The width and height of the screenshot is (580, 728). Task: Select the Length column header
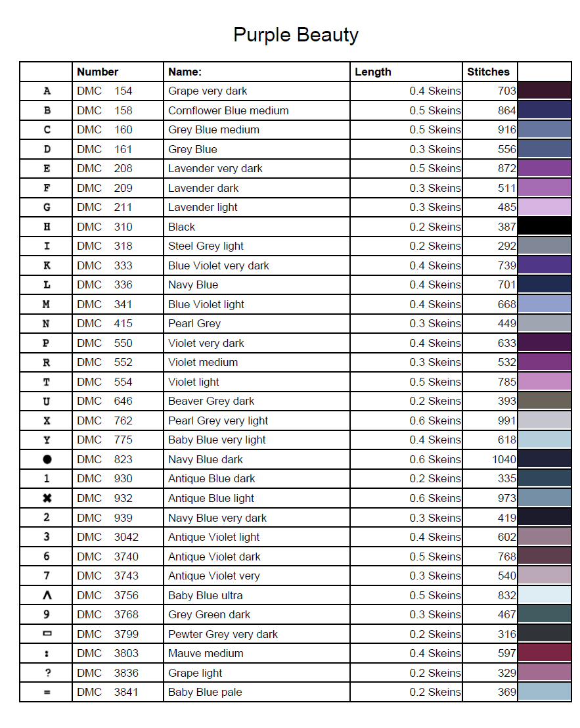[x=373, y=72]
